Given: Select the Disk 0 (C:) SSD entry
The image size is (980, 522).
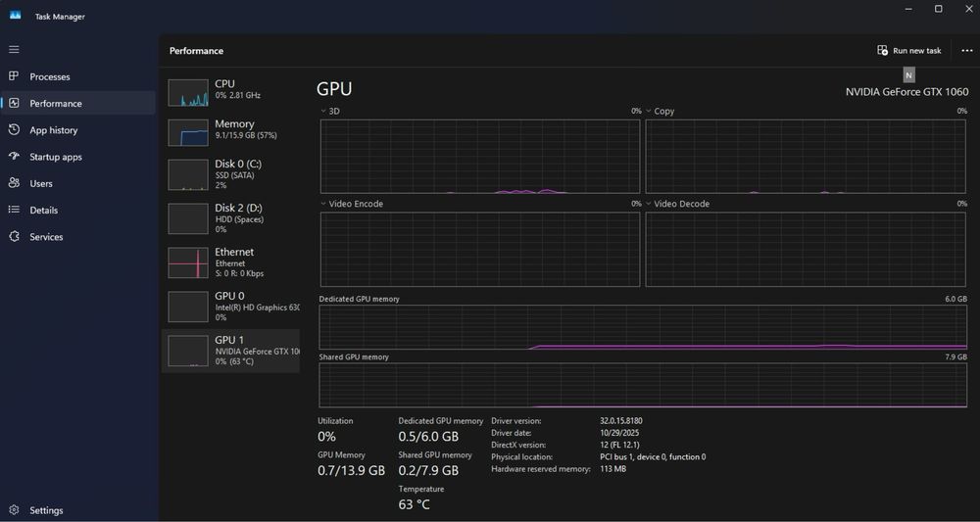Looking at the screenshot, I should (x=230, y=174).
